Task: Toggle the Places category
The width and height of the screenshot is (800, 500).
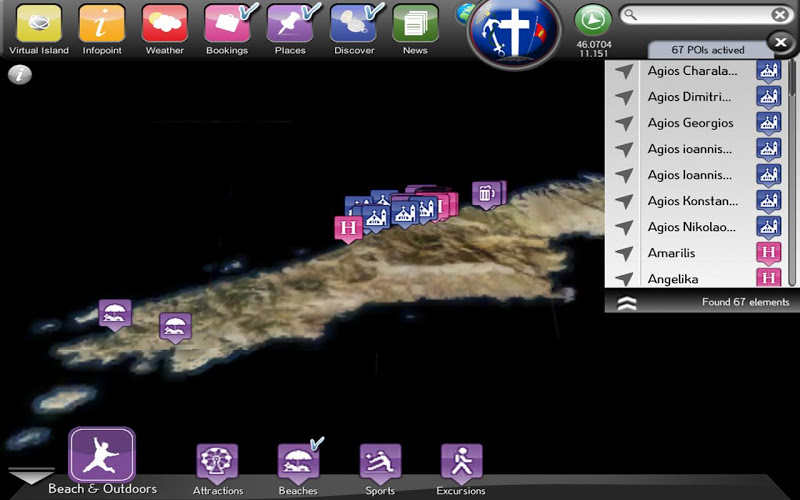Action: pos(290,24)
